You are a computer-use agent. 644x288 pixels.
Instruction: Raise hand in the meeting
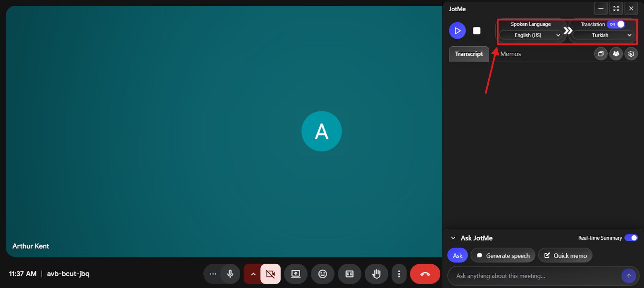click(x=376, y=274)
